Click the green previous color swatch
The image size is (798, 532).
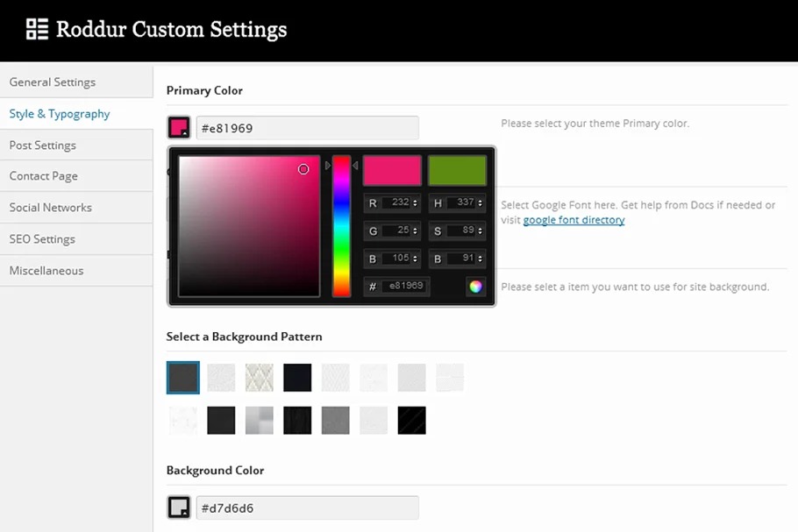point(457,171)
